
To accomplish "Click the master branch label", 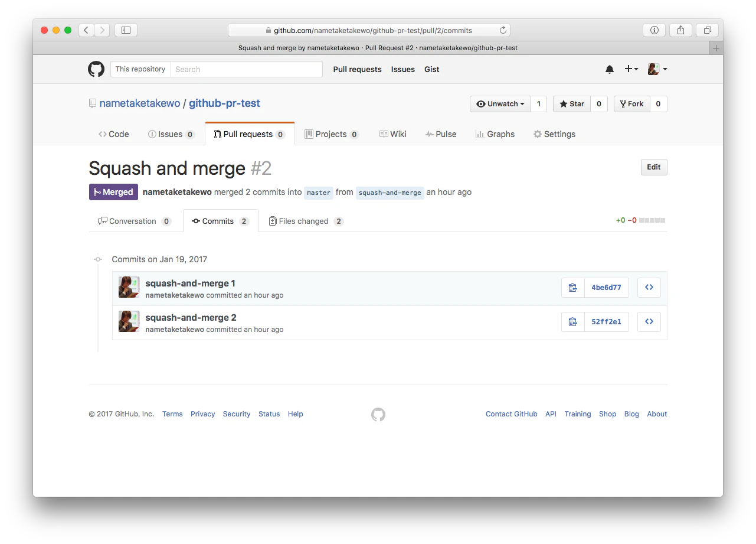I will click(x=319, y=193).
